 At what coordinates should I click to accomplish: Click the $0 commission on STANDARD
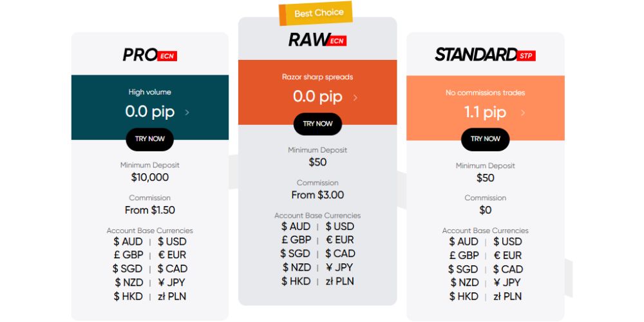(x=485, y=210)
